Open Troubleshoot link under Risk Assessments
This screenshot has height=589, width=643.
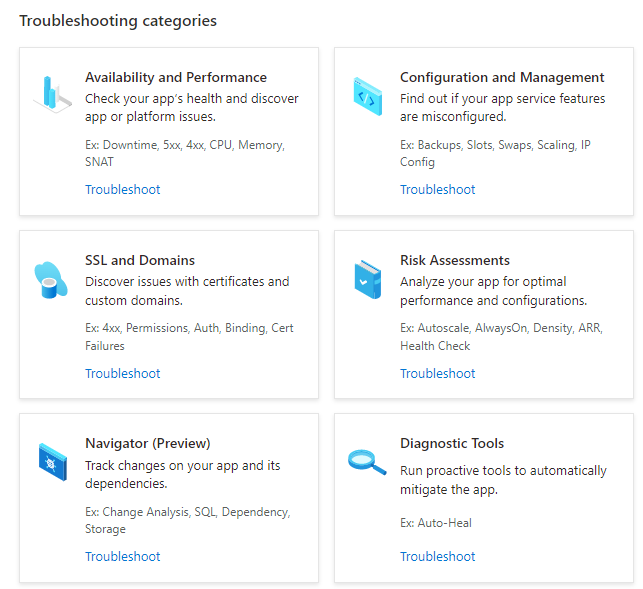[438, 373]
